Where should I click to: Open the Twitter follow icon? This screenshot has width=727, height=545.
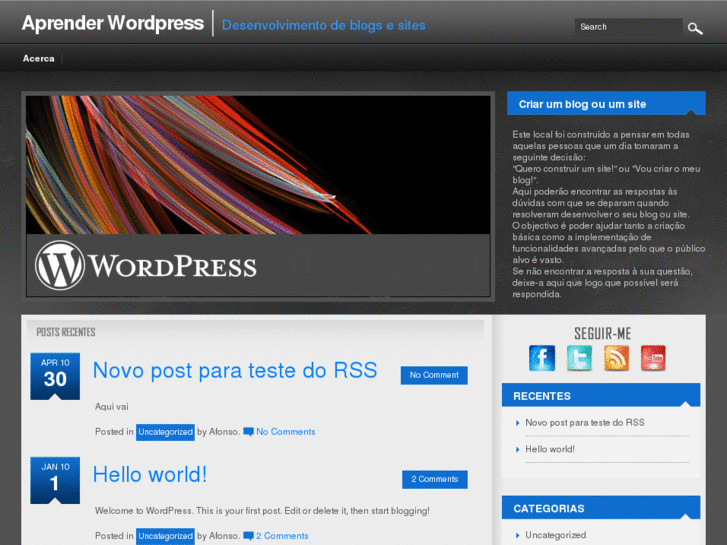point(579,358)
